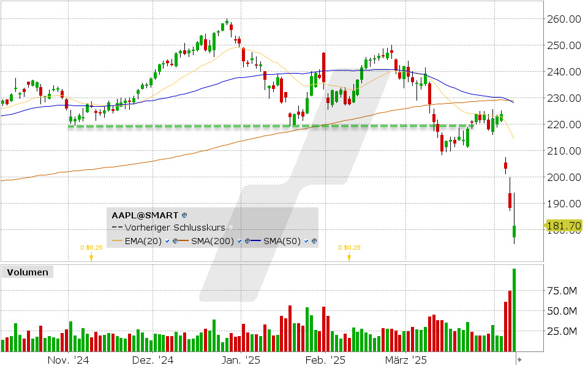Click the 190.00 price axis label

click(x=564, y=204)
